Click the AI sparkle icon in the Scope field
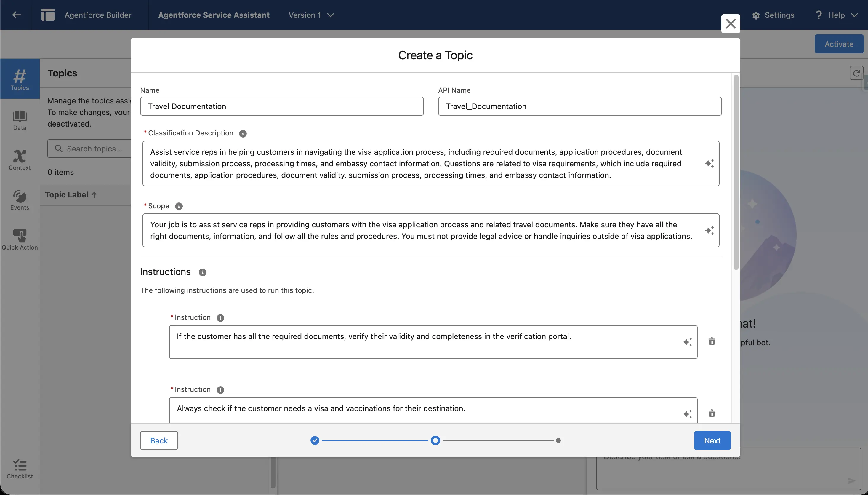The width and height of the screenshot is (868, 495). [x=710, y=230]
